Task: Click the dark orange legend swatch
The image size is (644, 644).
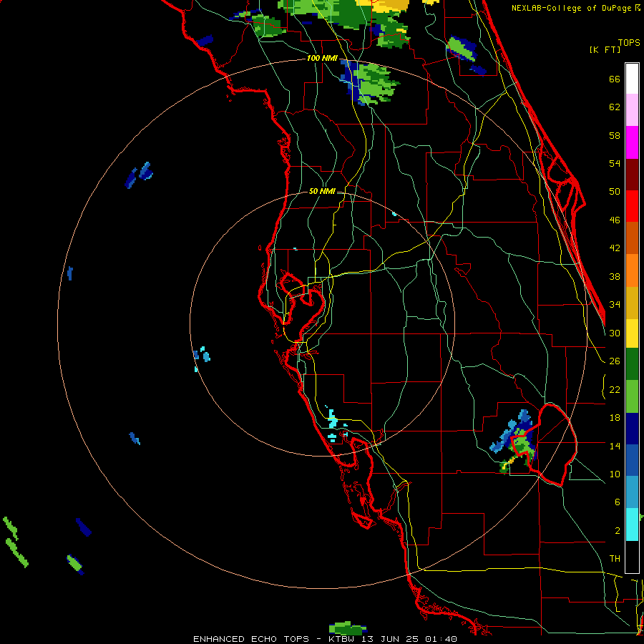Action: [632, 238]
